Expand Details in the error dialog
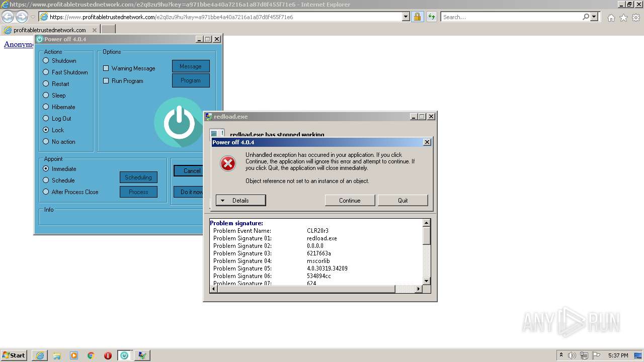This screenshot has width=644, height=362. click(240, 201)
